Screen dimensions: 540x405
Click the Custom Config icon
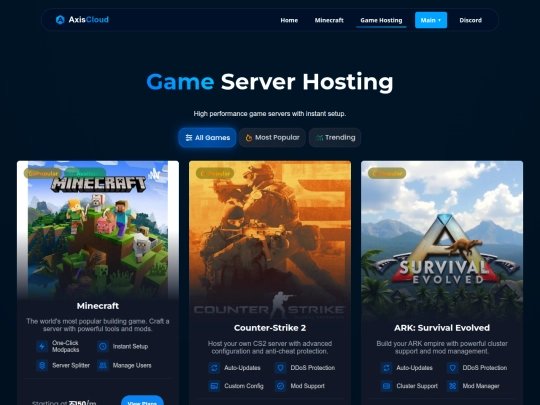coord(214,386)
